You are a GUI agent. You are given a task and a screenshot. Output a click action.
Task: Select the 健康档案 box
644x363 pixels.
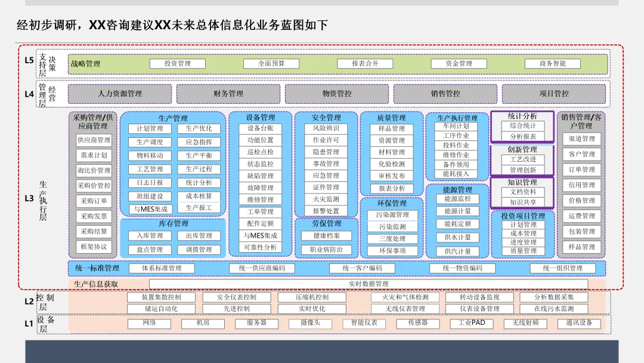tap(327, 236)
